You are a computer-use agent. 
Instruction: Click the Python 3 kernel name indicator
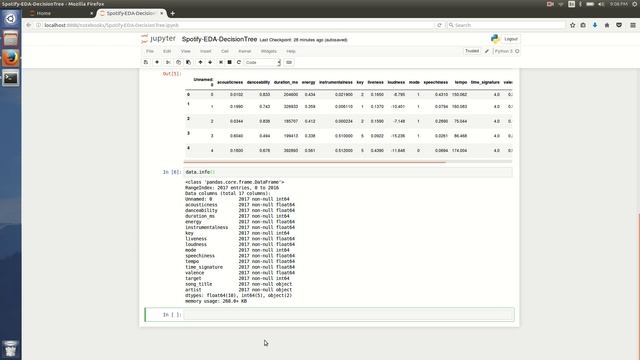click(504, 51)
